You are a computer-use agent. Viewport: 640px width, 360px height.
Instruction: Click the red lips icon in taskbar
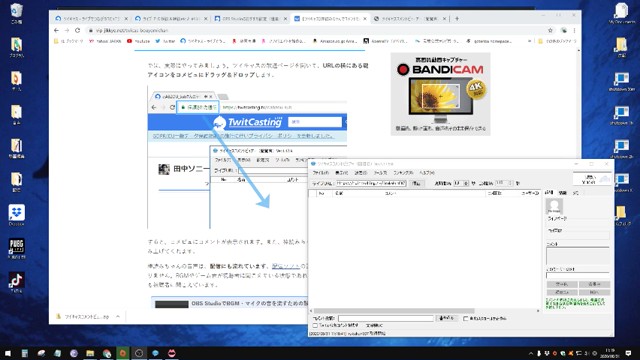pyautogui.click(x=172, y=353)
